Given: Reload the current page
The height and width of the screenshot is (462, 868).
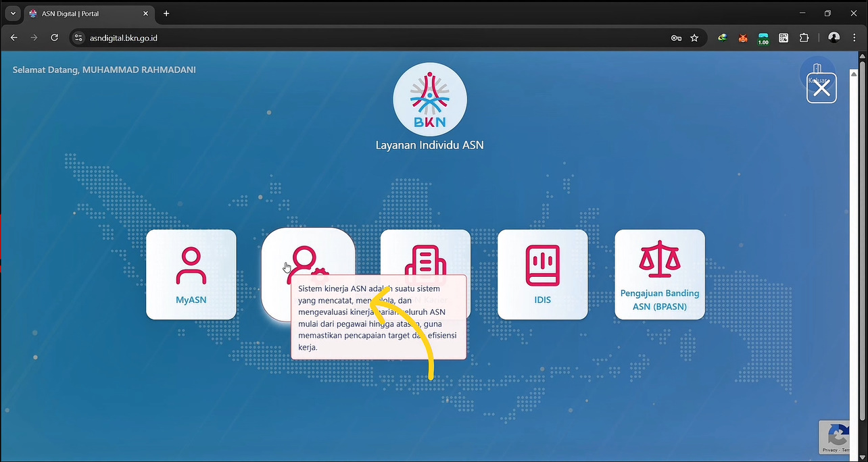Looking at the screenshot, I should tap(55, 38).
